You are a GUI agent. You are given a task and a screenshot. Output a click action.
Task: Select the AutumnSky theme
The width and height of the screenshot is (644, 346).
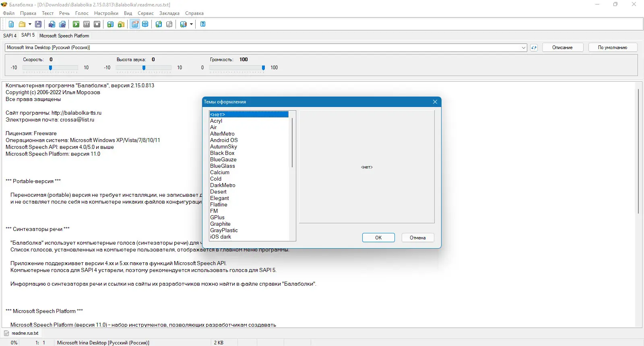click(249, 147)
